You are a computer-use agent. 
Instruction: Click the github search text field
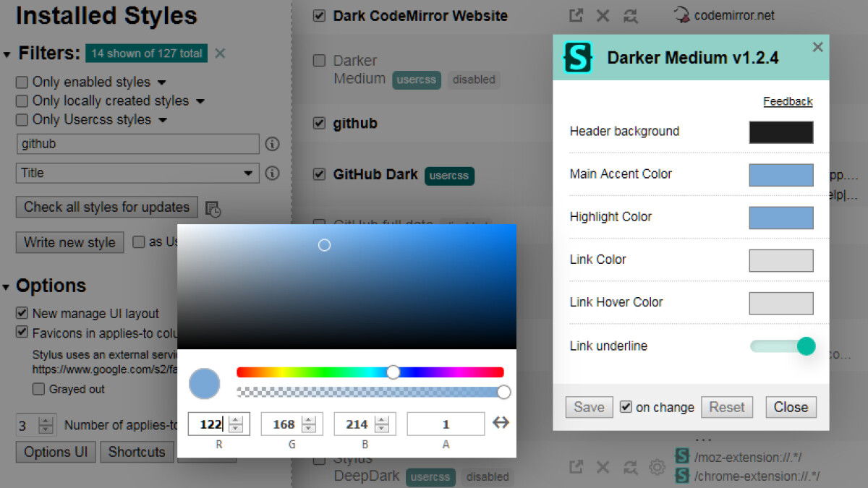pyautogui.click(x=137, y=144)
